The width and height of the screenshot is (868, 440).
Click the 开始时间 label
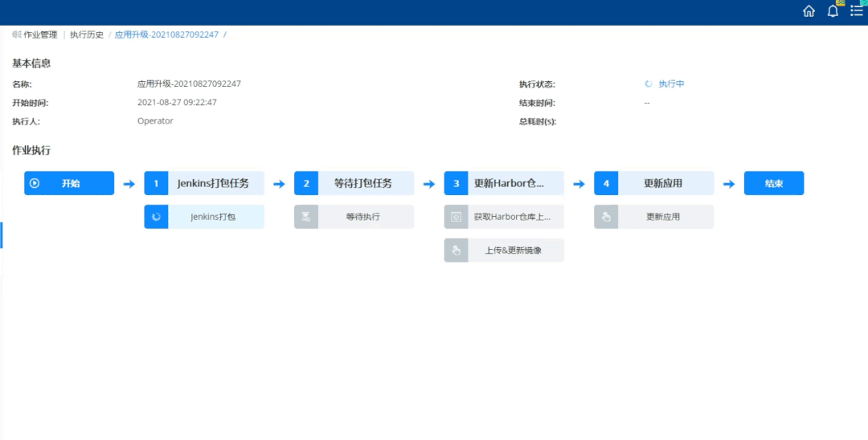click(31, 103)
